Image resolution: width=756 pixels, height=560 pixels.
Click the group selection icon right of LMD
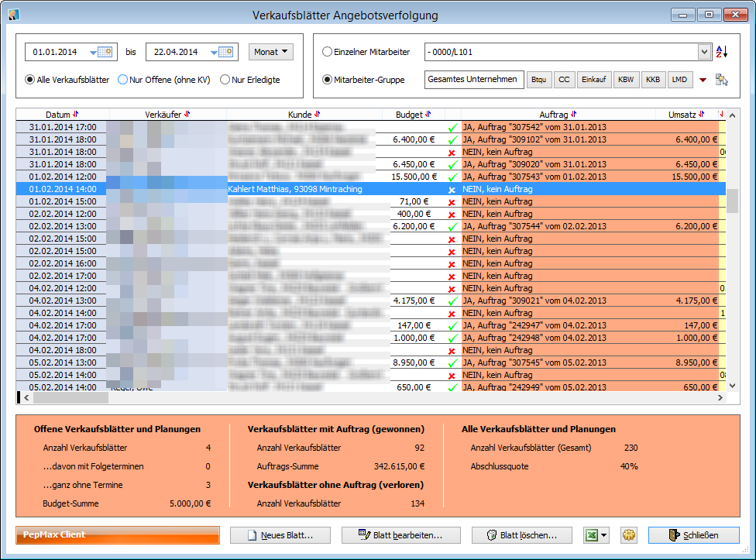[x=722, y=80]
